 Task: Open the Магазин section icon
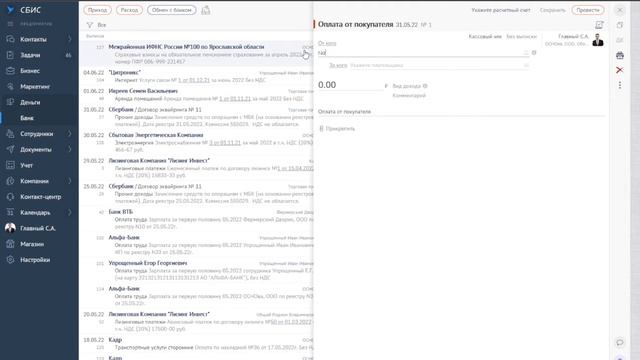tap(10, 244)
